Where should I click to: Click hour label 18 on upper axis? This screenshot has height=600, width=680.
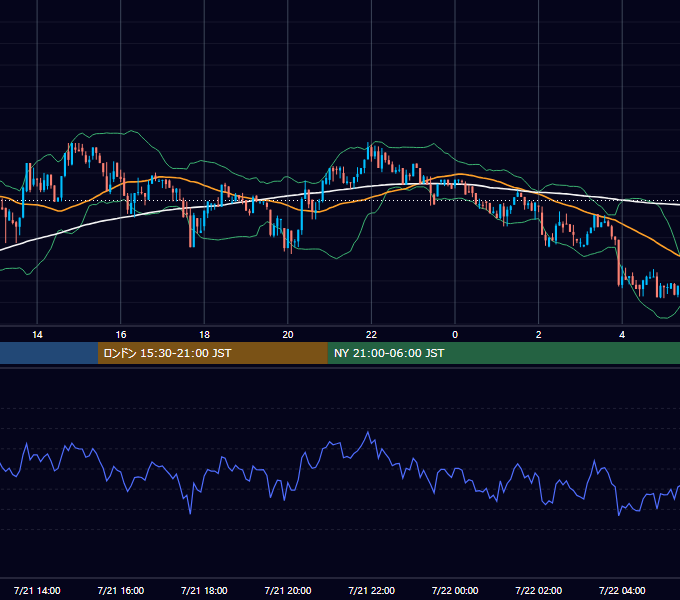204,335
